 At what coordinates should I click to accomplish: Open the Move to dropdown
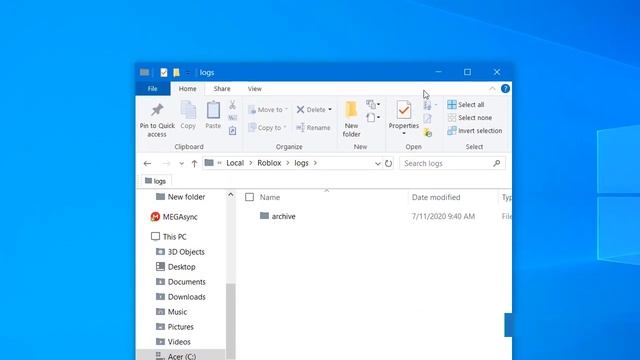268,110
